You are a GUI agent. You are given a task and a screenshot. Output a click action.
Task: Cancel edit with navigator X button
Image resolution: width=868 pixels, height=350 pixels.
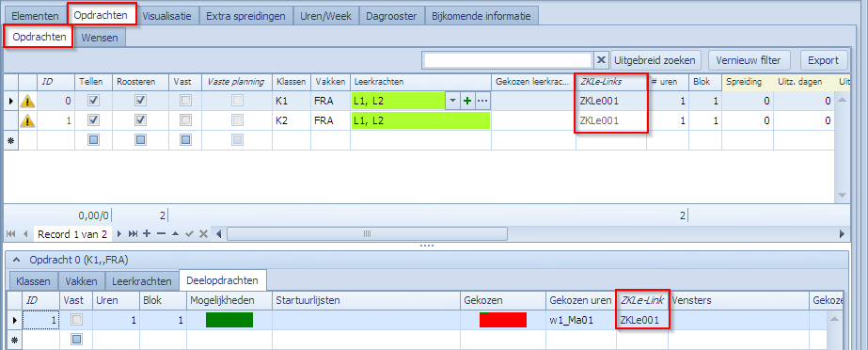tap(203, 234)
